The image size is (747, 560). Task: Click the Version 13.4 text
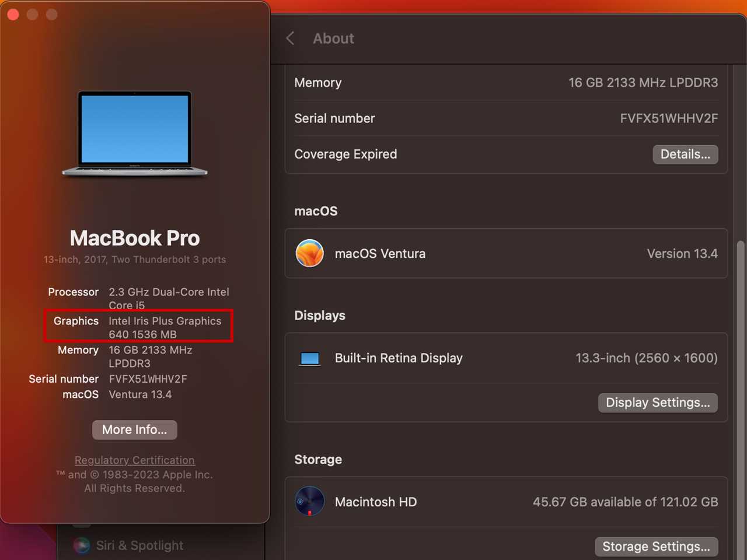coord(682,254)
